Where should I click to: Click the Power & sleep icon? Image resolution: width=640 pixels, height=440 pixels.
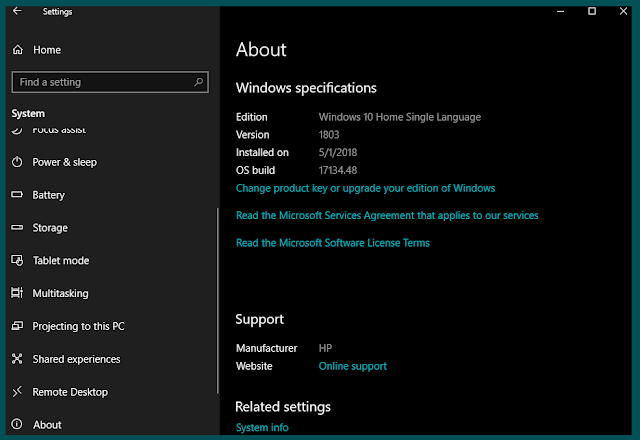pyautogui.click(x=17, y=162)
